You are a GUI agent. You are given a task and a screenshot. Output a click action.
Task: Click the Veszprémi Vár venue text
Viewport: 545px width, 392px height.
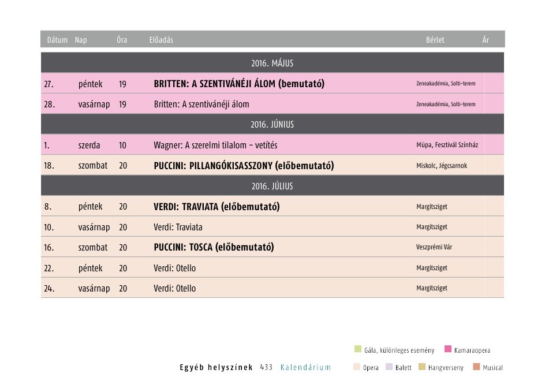434,248
